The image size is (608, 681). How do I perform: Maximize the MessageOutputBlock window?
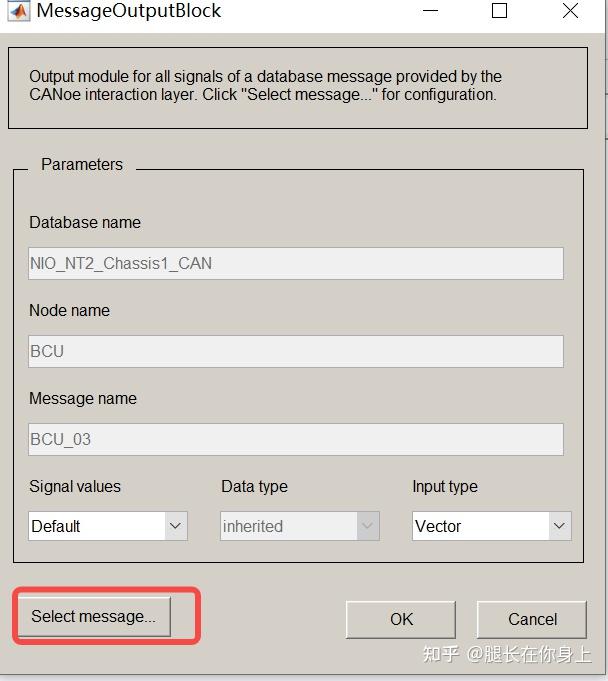tap(499, 10)
